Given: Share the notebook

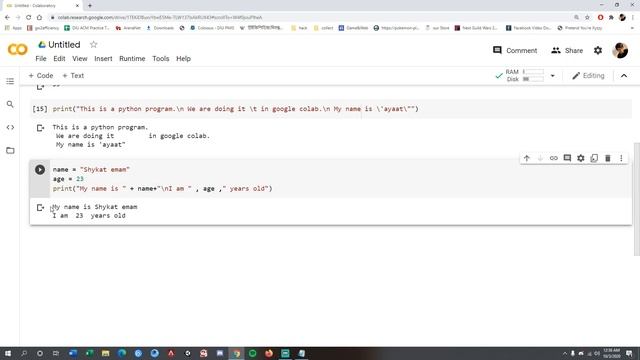Looking at the screenshot, I should [x=567, y=50].
